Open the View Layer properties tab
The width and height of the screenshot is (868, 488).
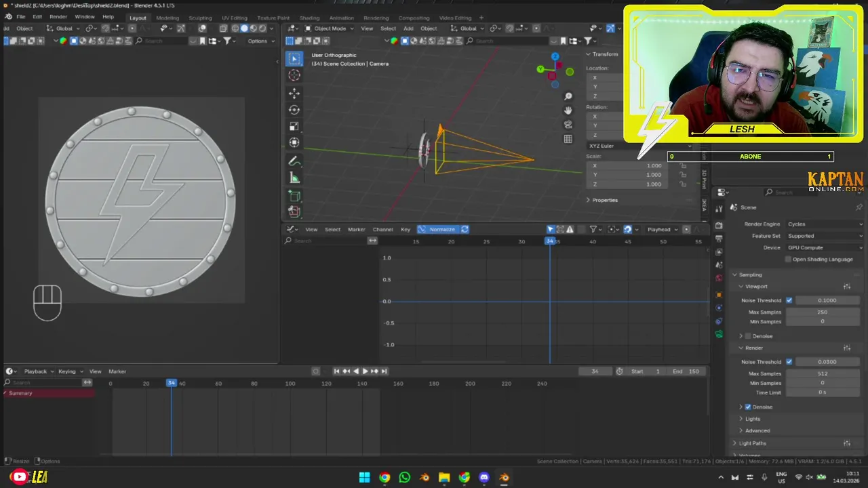(719, 251)
